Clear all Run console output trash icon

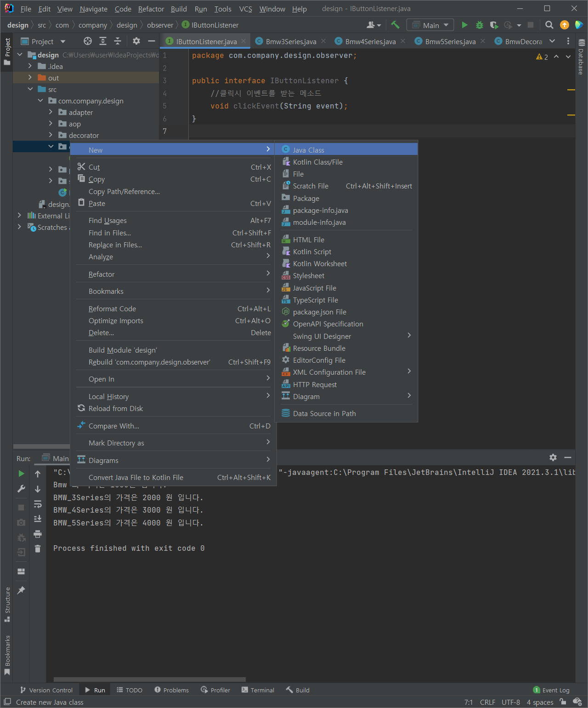[38, 549]
